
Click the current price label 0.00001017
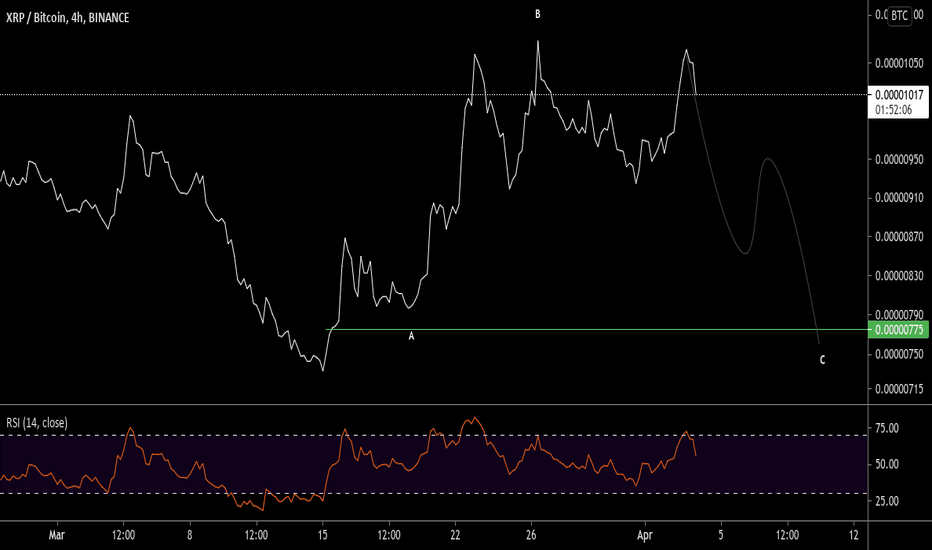[x=899, y=95]
